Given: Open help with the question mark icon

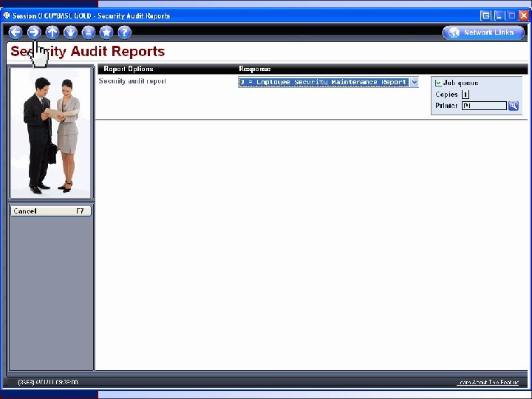Looking at the screenshot, I should tap(125, 33).
